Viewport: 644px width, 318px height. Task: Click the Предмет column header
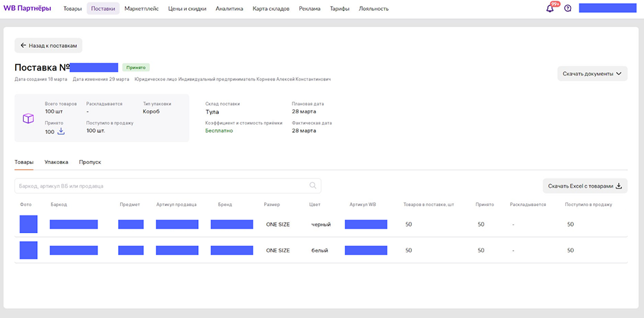coord(130,204)
